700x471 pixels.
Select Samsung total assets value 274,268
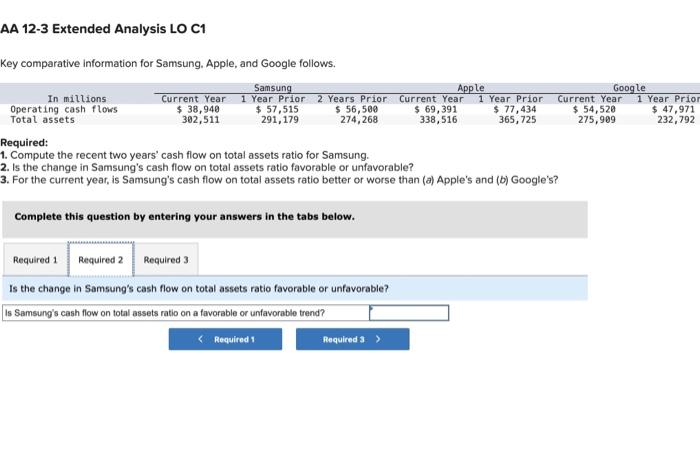point(359,120)
